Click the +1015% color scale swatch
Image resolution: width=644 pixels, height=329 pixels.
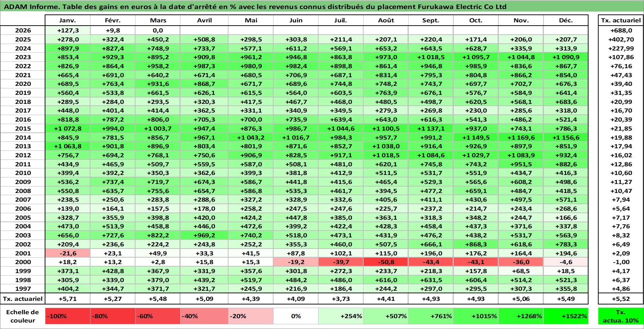point(476,316)
